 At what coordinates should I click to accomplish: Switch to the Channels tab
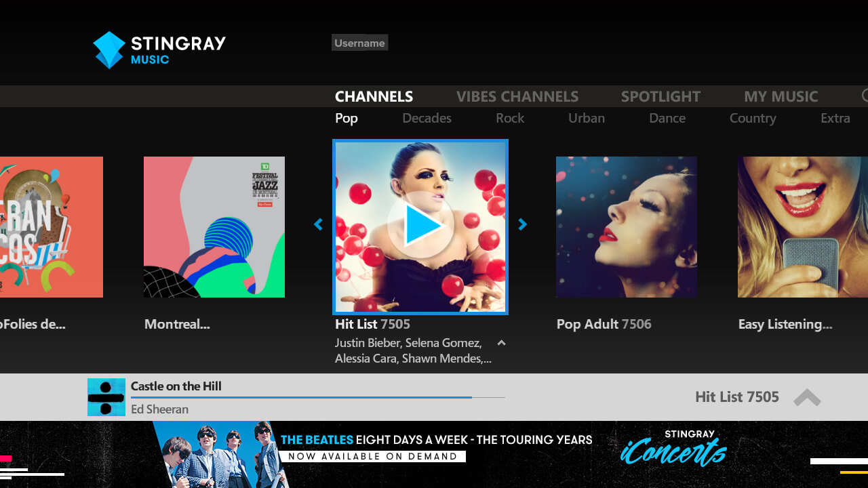pos(374,96)
